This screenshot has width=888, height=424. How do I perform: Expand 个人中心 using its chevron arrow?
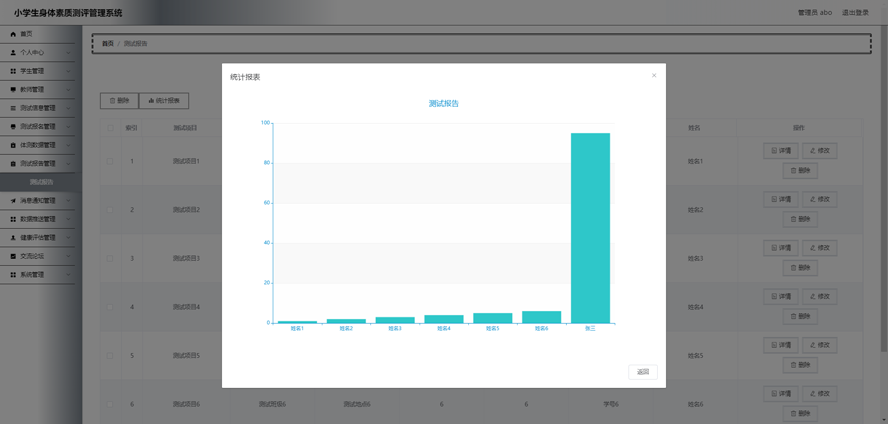pyautogui.click(x=69, y=53)
